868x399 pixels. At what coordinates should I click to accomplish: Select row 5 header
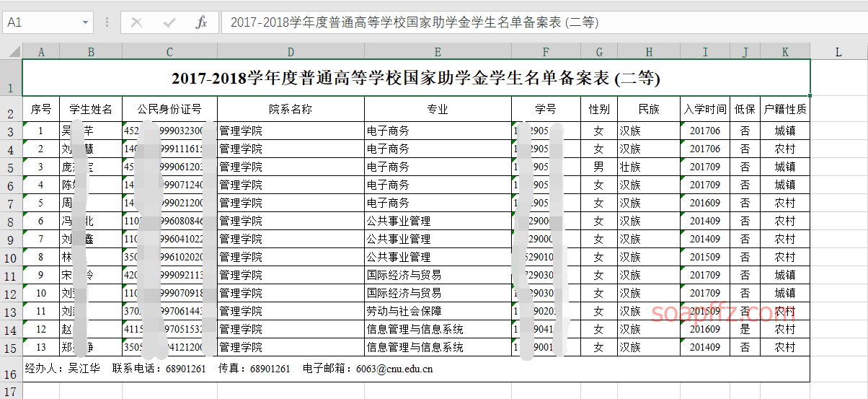pyautogui.click(x=12, y=167)
